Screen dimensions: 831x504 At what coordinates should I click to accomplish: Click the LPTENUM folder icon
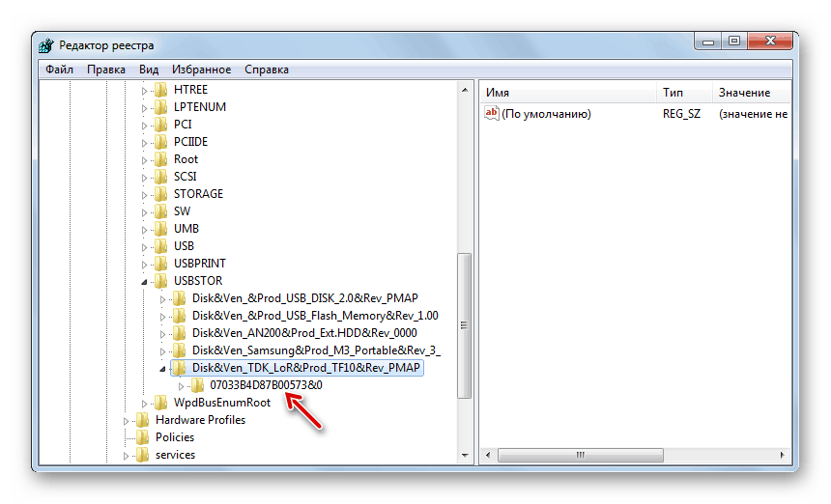click(161, 107)
